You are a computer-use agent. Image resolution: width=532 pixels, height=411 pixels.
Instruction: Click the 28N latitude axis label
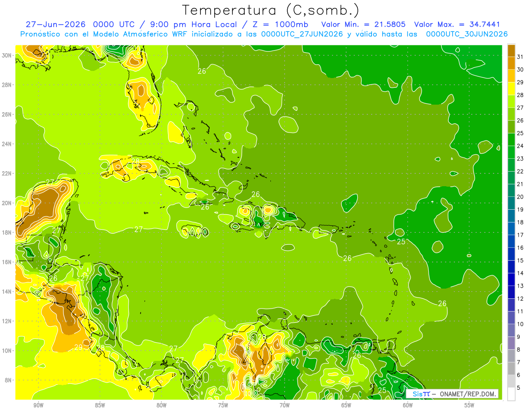[7, 85]
